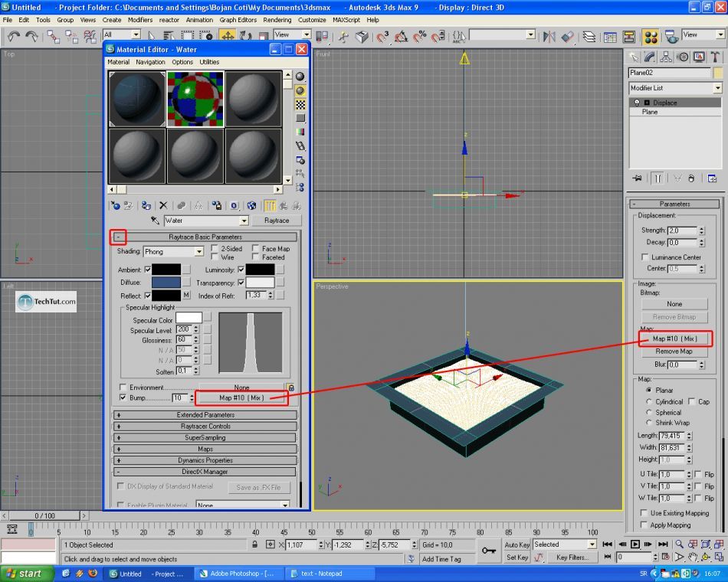Select the Move transform tool
The height and width of the screenshot is (582, 728).
coord(228,36)
